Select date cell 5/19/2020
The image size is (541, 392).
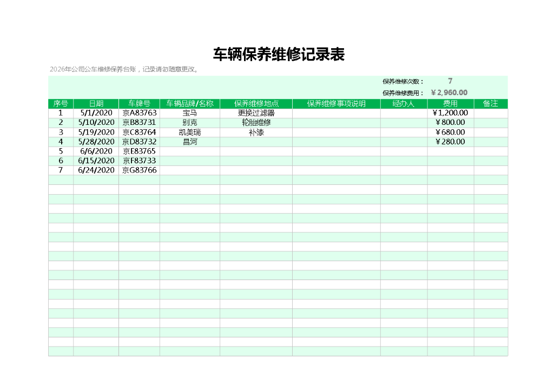96,132
